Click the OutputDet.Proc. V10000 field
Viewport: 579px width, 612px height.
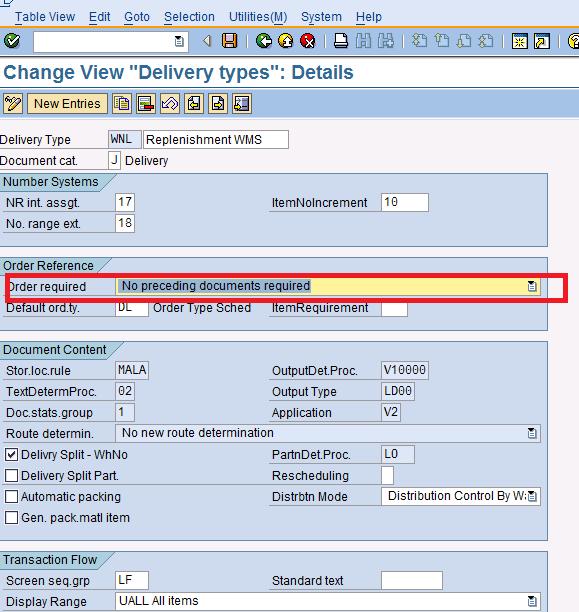(404, 370)
